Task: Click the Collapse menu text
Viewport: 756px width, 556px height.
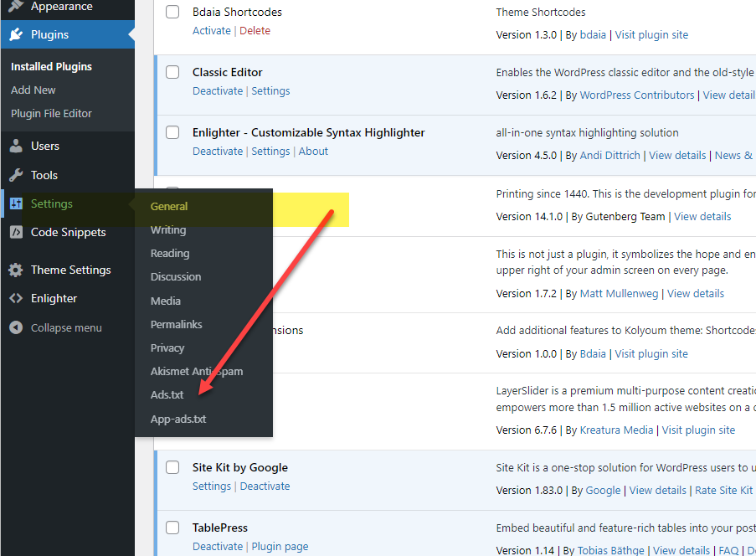Action: (x=66, y=328)
